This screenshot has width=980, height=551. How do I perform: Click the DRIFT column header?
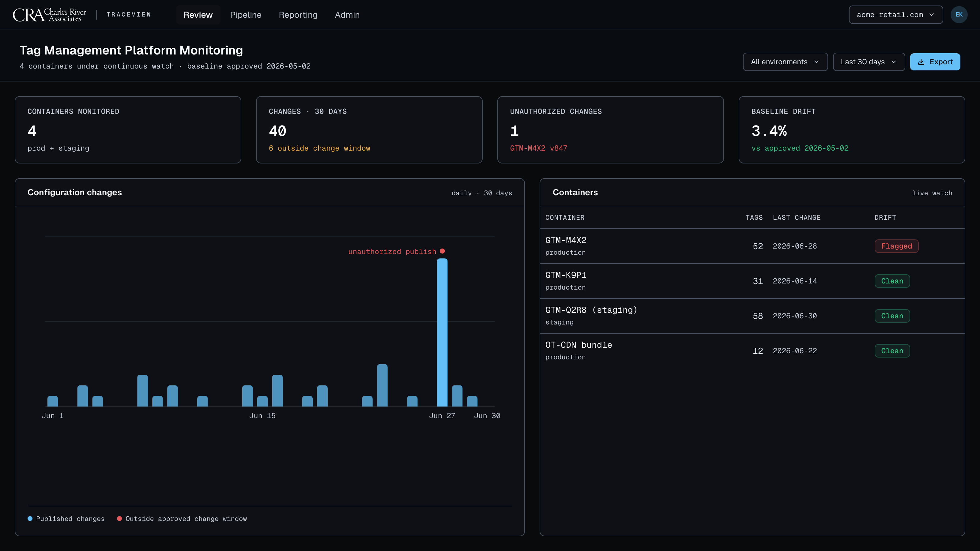point(885,218)
